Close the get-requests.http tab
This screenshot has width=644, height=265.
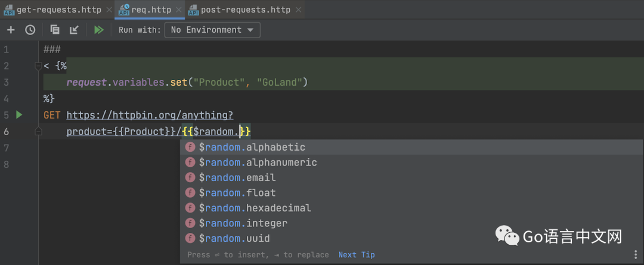(x=108, y=10)
